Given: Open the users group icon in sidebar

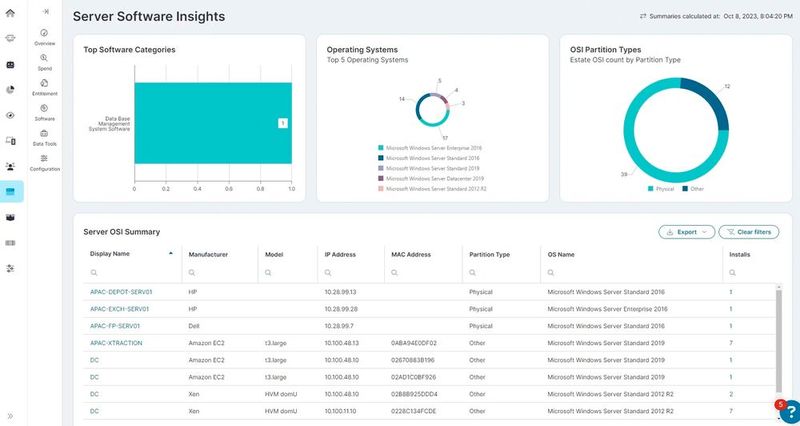Looking at the screenshot, I should [x=10, y=166].
